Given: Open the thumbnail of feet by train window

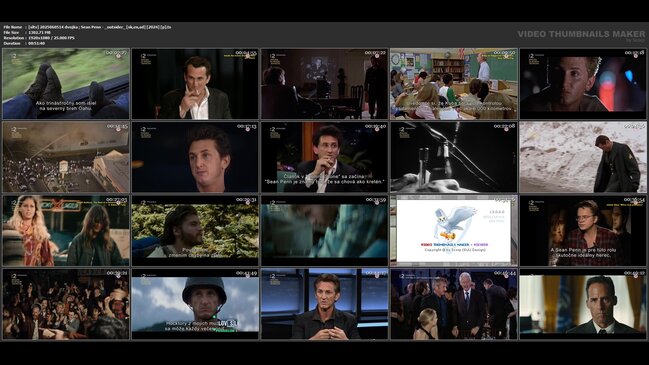Looking at the screenshot, I should click(66, 84).
